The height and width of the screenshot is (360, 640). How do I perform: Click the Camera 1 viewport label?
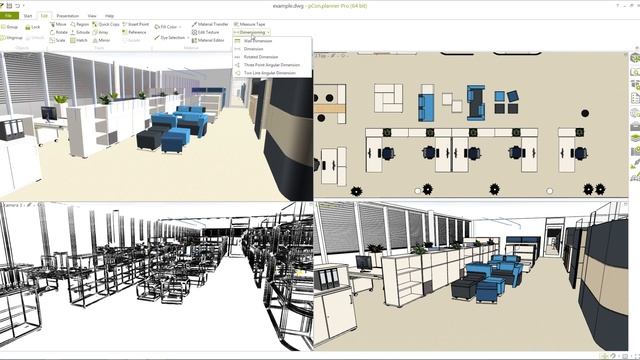pyautogui.click(x=11, y=205)
